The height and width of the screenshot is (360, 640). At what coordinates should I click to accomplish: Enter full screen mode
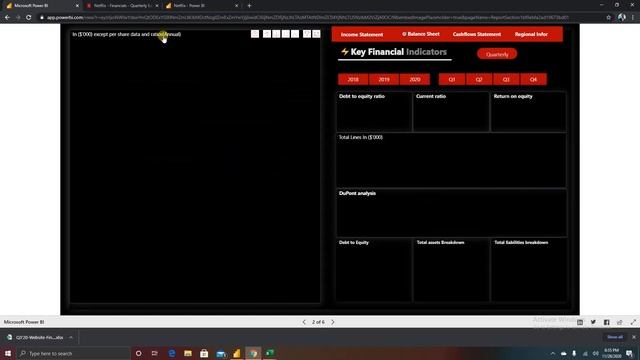[x=633, y=322]
